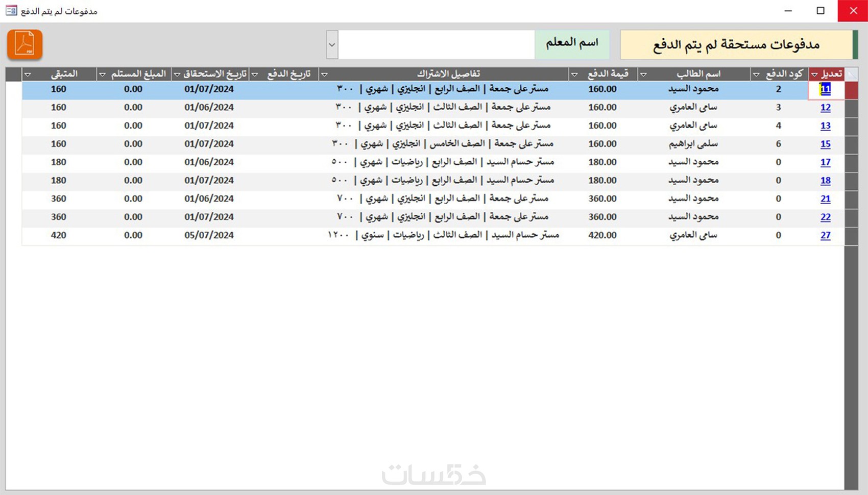This screenshot has width=868, height=495.
Task: Open the اسم الطالب column filter arrow
Action: click(643, 75)
